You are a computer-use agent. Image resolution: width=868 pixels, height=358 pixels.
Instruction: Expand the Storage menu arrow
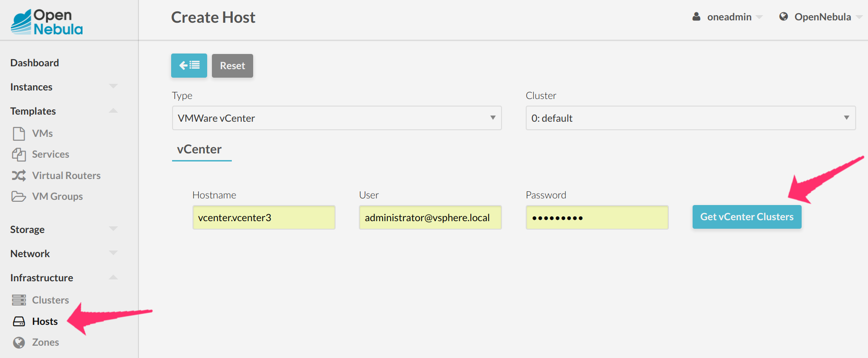(113, 229)
